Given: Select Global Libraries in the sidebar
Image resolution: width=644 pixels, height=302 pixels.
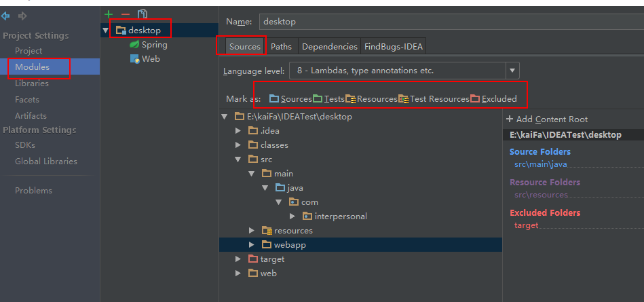Looking at the screenshot, I should point(46,161).
